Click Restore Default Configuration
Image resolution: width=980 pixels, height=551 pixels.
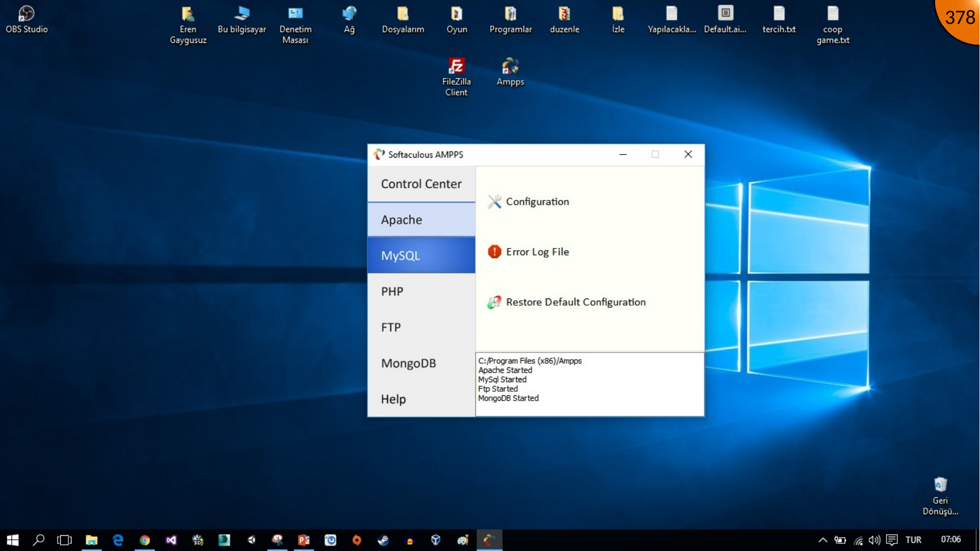pyautogui.click(x=567, y=302)
